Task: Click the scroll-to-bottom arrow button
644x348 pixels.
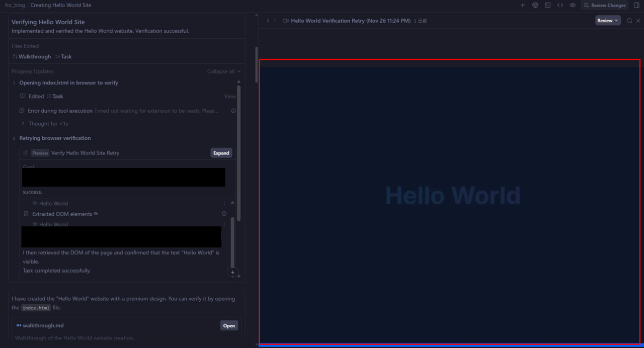Action: 232,272
